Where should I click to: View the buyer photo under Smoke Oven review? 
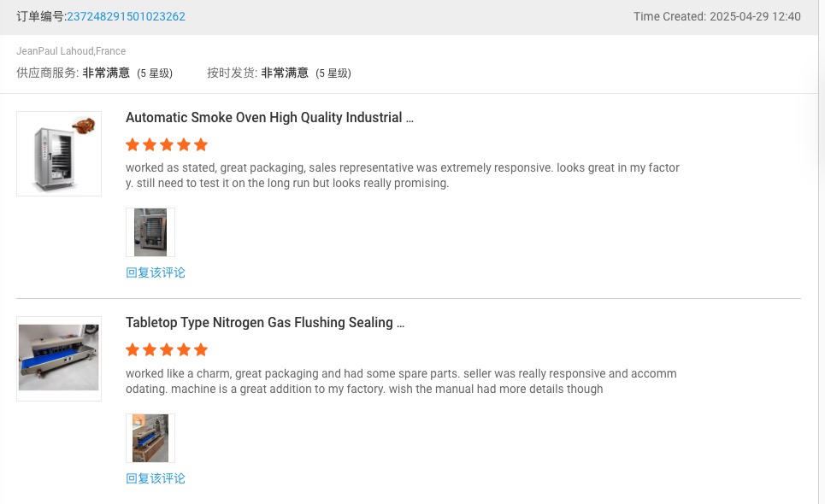click(x=150, y=232)
